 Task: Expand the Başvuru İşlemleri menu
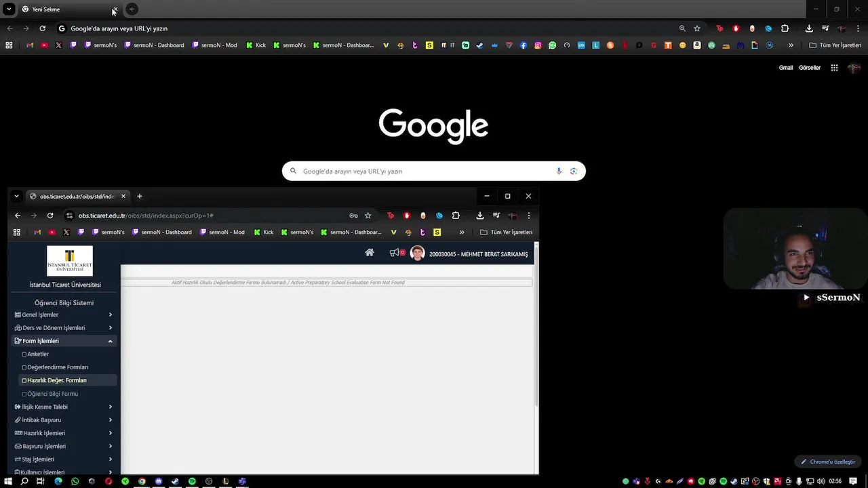click(64, 446)
